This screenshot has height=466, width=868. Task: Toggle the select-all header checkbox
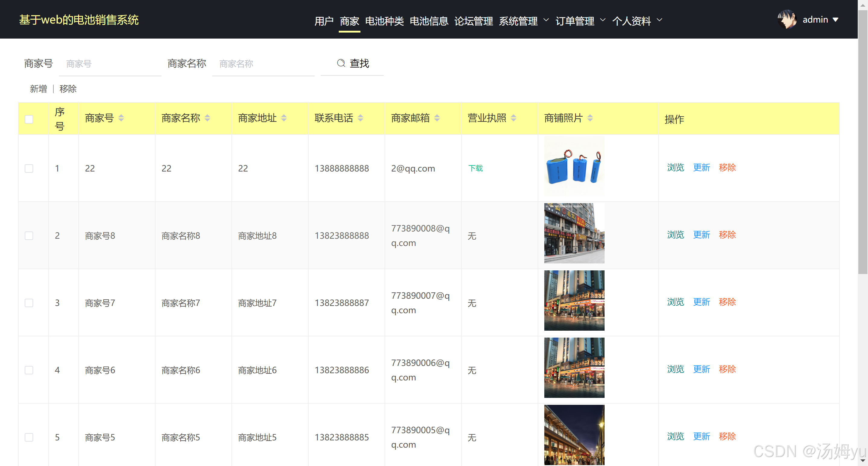pyautogui.click(x=29, y=119)
